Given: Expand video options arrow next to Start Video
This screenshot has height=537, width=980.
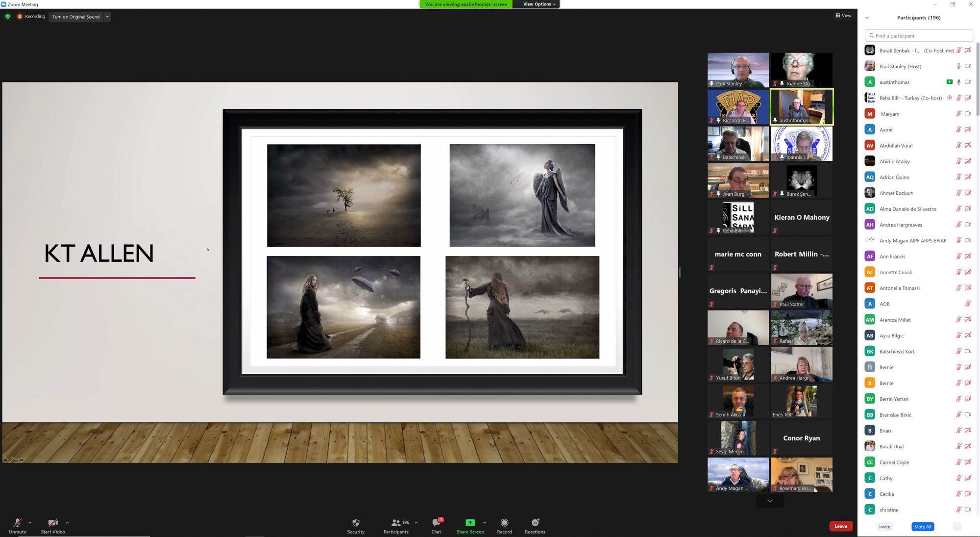Looking at the screenshot, I should point(67,523).
